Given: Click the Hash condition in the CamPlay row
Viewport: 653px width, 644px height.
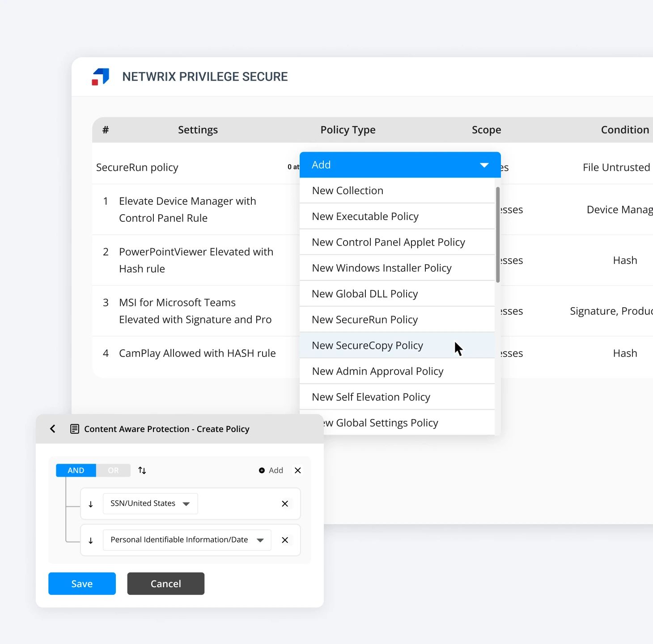Looking at the screenshot, I should [625, 353].
